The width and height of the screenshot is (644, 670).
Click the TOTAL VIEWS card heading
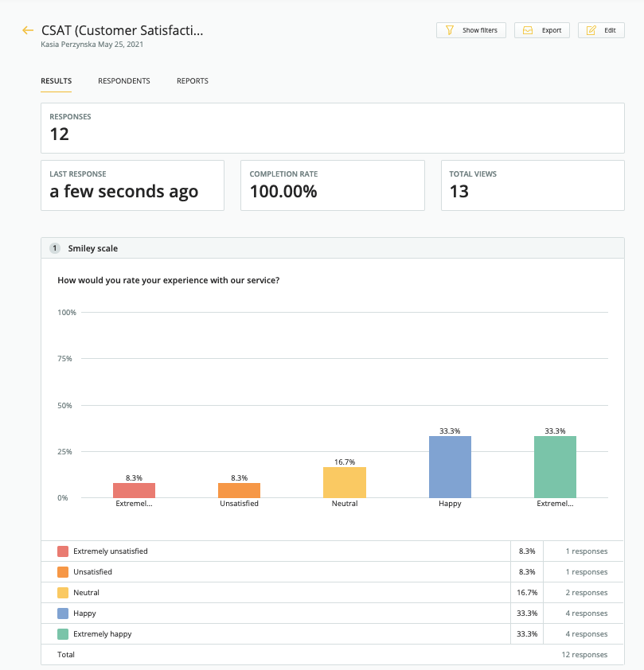click(x=473, y=174)
